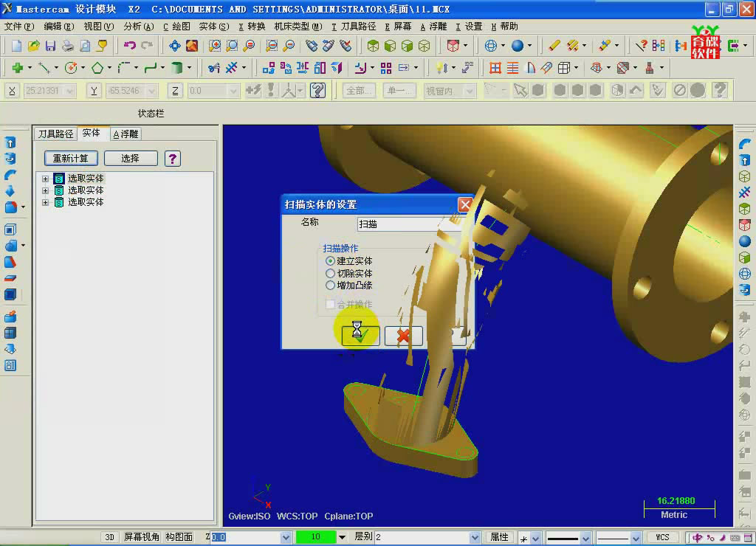
Task: Click the analyze question-arrow icon
Action: 641,46
